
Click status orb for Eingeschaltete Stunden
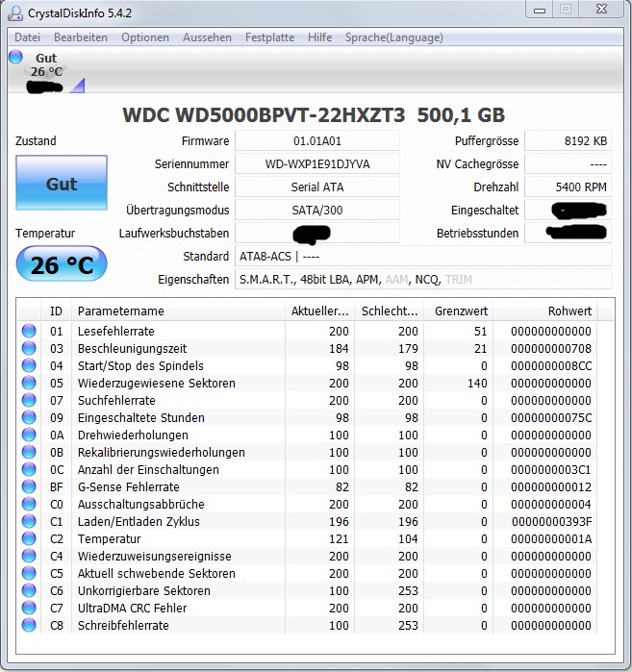29,417
